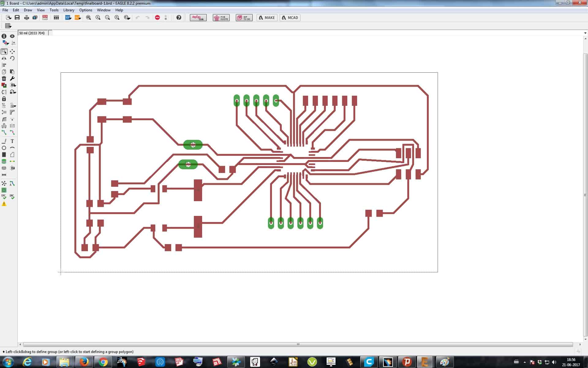Open the Edit menu
This screenshot has width=588, height=368.
[16, 10]
